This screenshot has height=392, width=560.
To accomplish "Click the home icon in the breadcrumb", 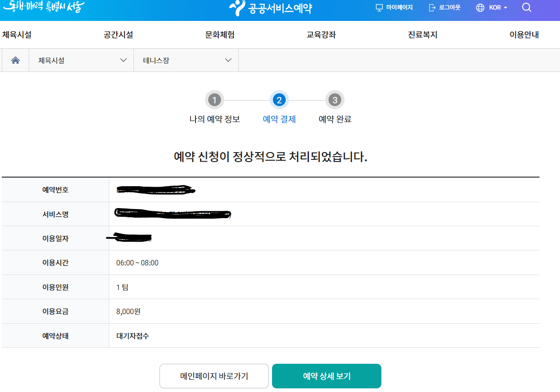I will (15, 60).
